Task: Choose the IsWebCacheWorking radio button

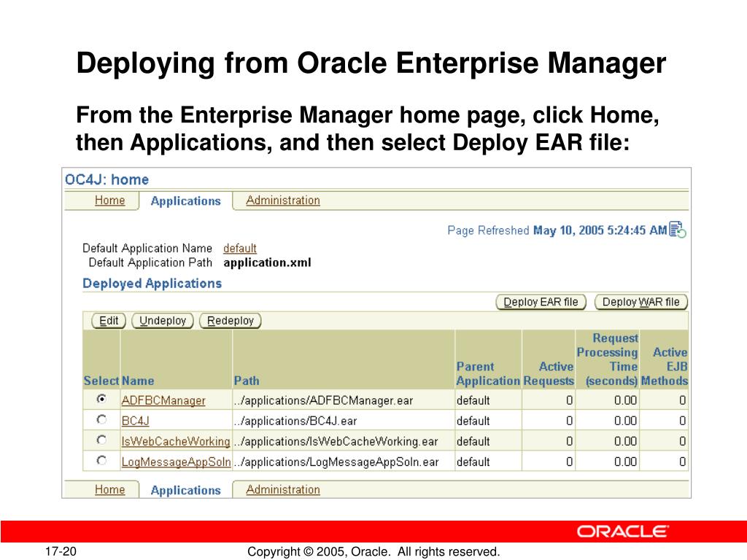Action: click(101, 440)
